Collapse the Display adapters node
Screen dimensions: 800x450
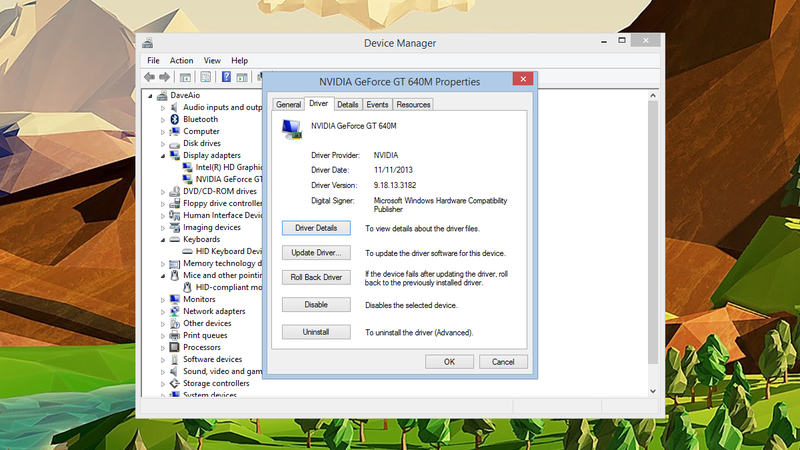click(x=163, y=156)
